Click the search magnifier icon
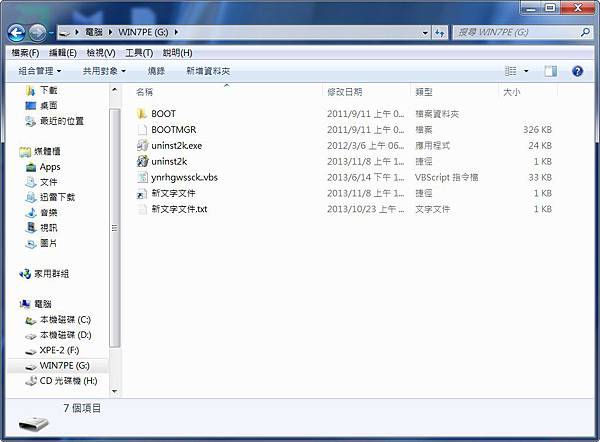Viewport: 600px width, 442px height. (x=585, y=33)
